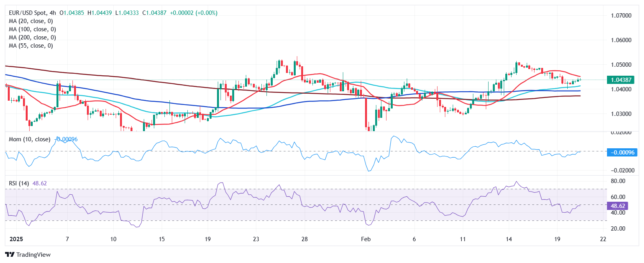This screenshot has height=263, width=644.
Task: Select the MA (200, close, 0) indicator label
Action: click(32, 37)
